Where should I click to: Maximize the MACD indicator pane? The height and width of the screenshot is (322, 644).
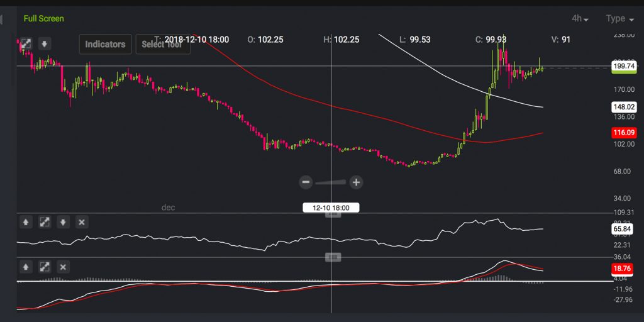pyautogui.click(x=45, y=266)
